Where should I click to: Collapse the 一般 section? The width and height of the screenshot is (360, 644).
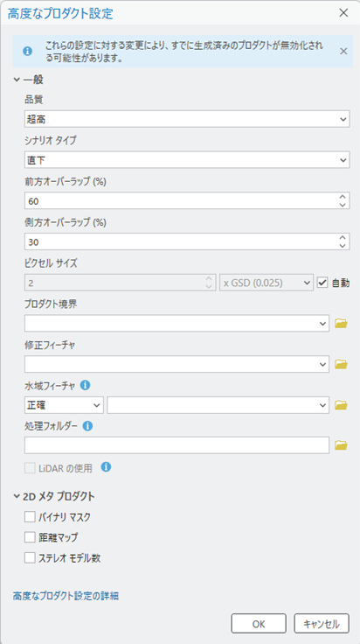(x=17, y=80)
